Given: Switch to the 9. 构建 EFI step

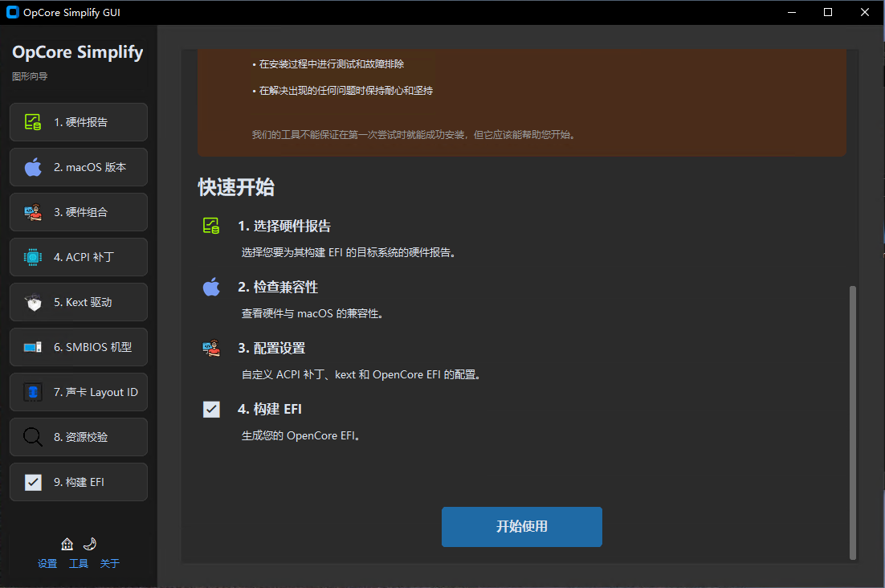Looking at the screenshot, I should coord(79,482).
